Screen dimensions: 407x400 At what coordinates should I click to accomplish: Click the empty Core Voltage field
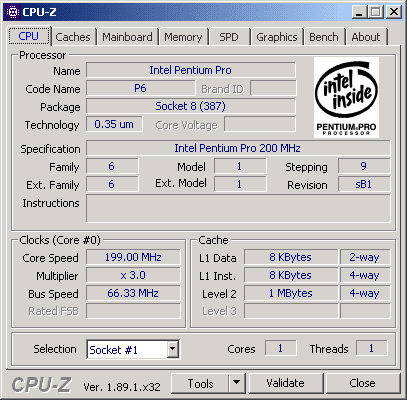260,124
